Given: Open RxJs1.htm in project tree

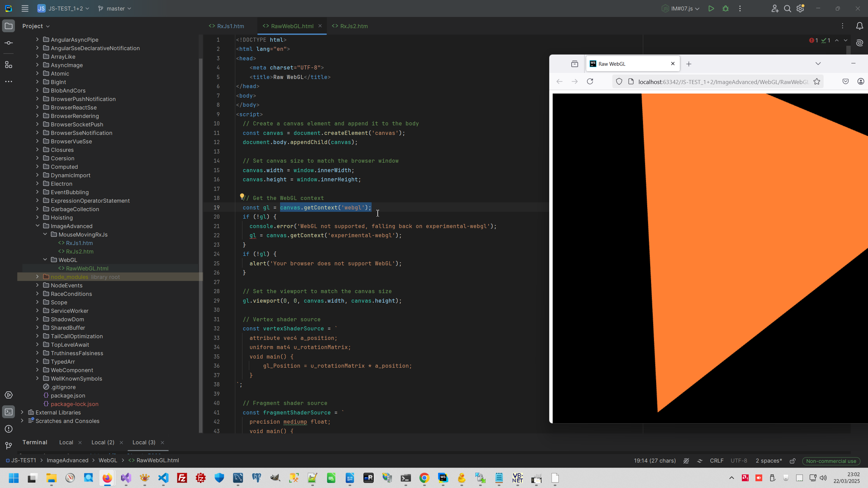Looking at the screenshot, I should [79, 243].
